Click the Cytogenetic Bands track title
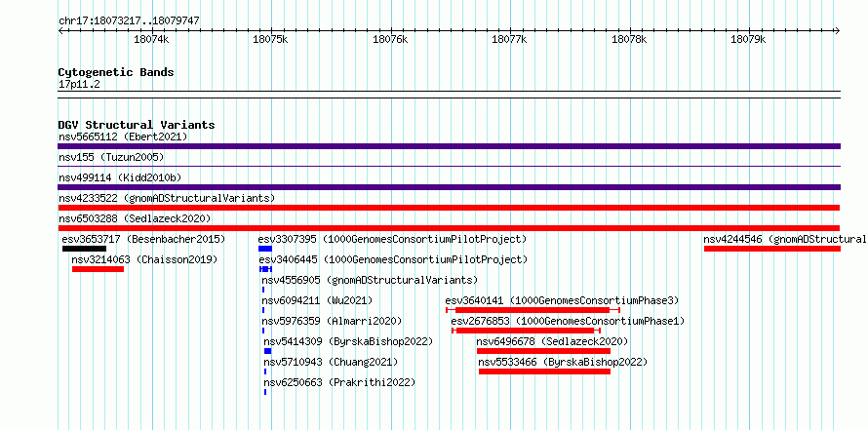868x430 pixels. [116, 72]
